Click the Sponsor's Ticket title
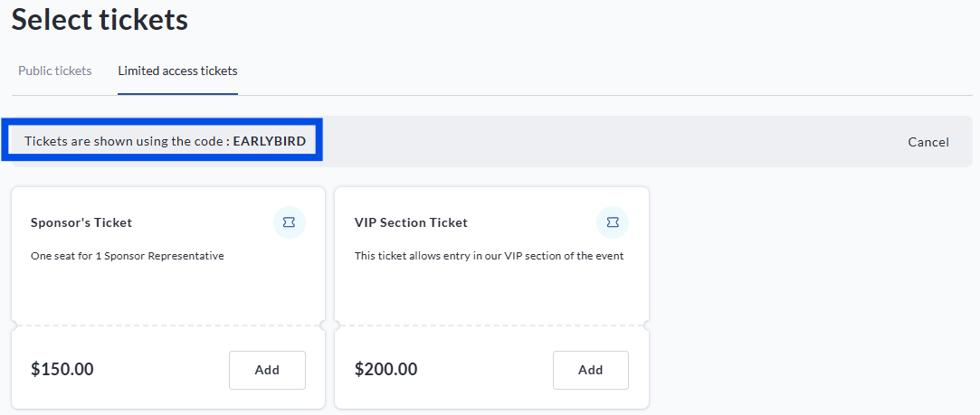 (81, 222)
